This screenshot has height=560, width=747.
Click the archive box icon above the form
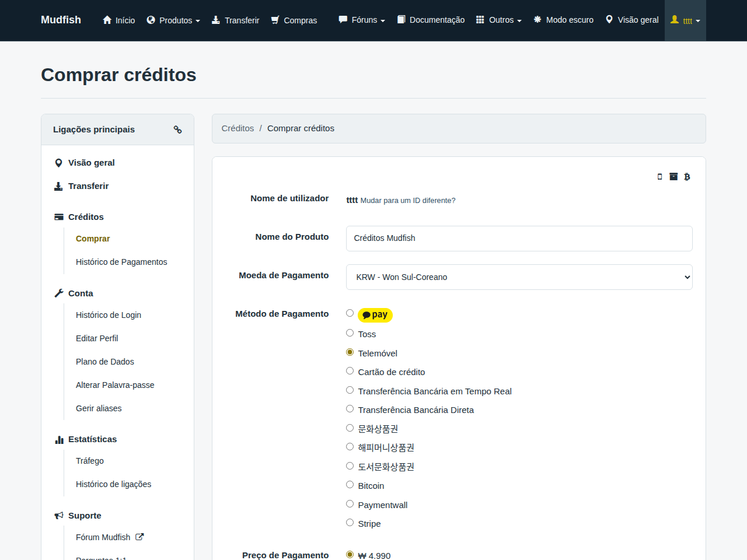pyautogui.click(x=673, y=177)
